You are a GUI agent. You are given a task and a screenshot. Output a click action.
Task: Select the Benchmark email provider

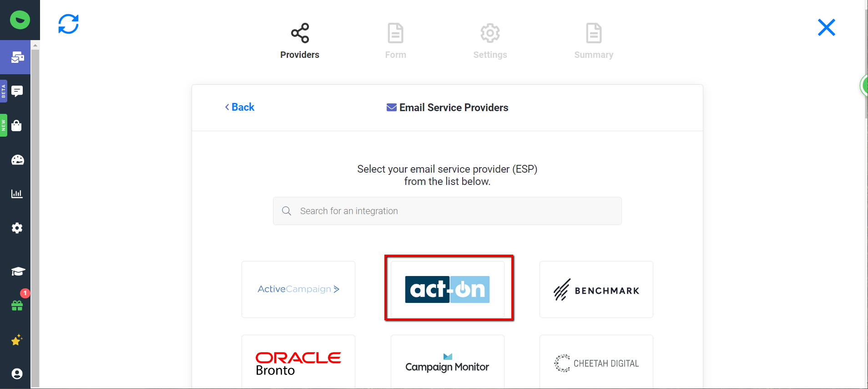point(596,290)
